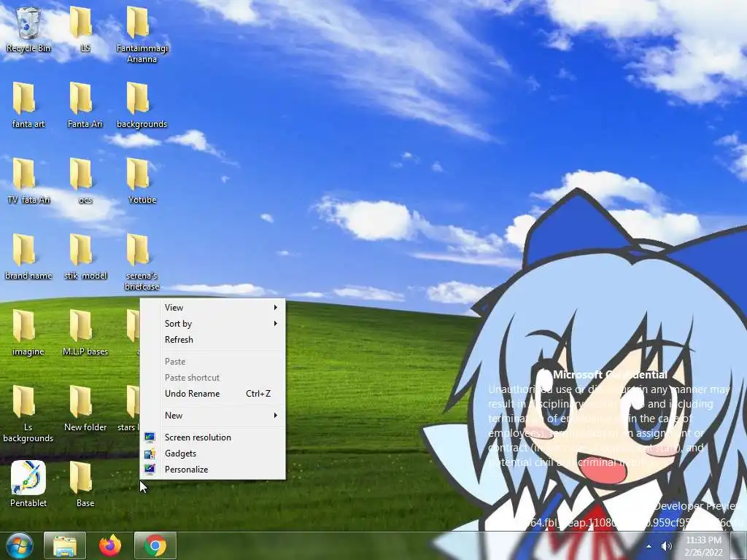Choose Refresh in the context menu
747x560 pixels.
point(212,340)
